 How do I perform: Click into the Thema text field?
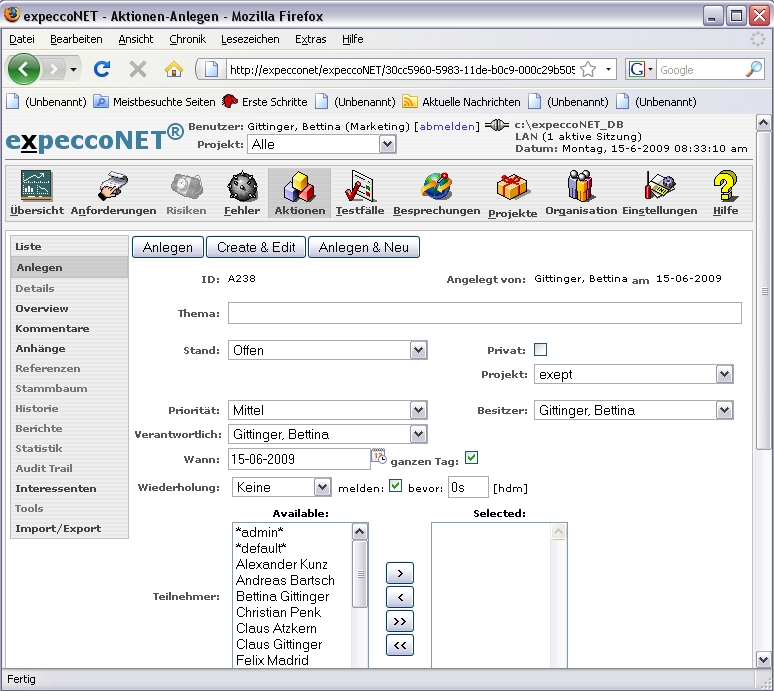(x=485, y=314)
